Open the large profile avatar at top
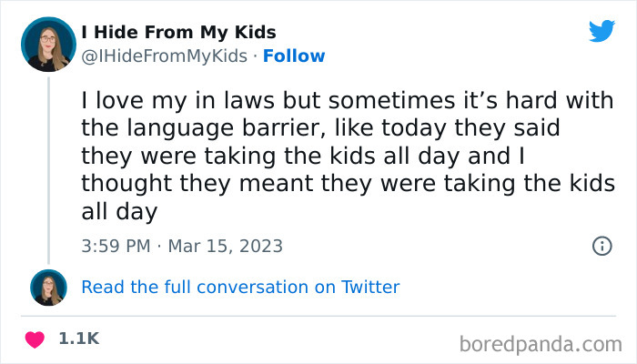Viewport: 637px width, 364px height. point(48,44)
